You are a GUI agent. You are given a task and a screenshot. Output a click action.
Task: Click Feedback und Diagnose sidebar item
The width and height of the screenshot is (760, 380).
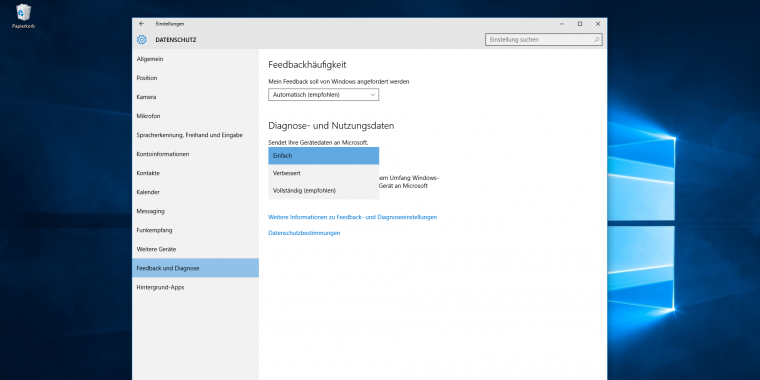pos(195,268)
